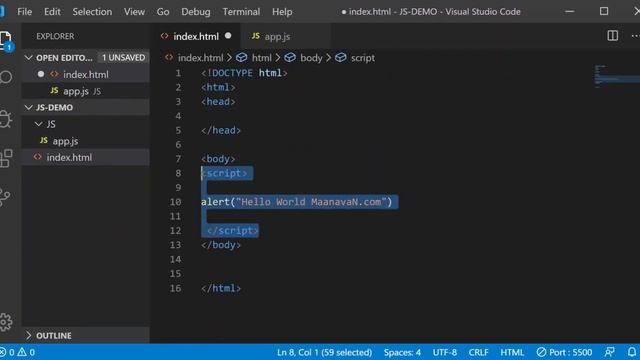Click the alert code on line 10
Screen dimensions: 640x360
pyautogui.click(x=297, y=202)
